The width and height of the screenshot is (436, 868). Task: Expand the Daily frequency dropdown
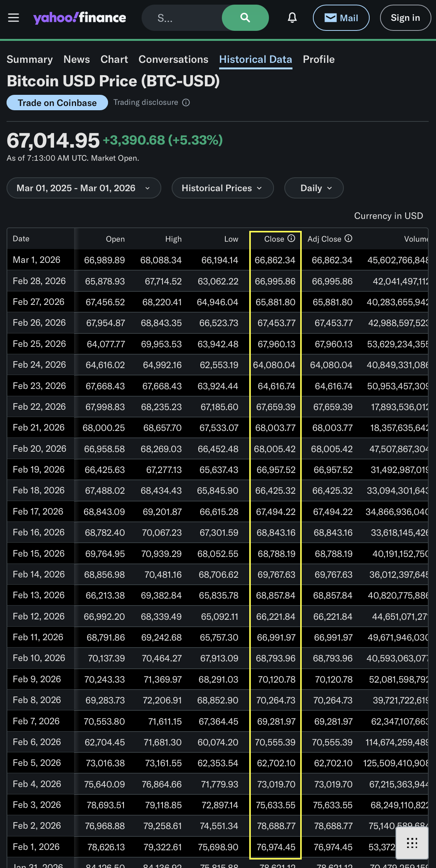[314, 188]
